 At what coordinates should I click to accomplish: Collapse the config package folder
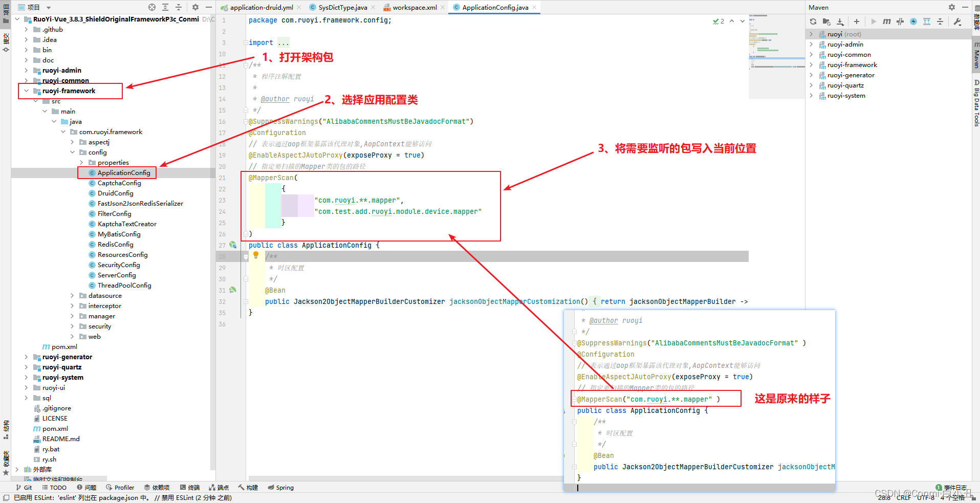(72, 152)
